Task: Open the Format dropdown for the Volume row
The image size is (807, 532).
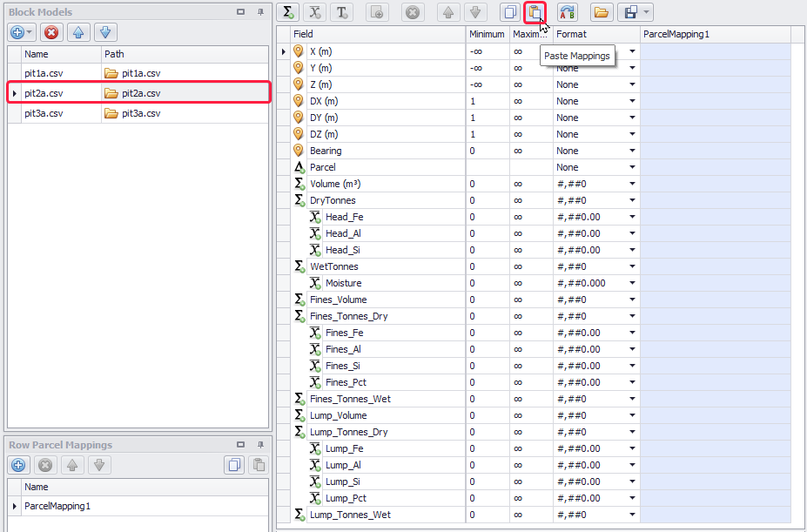Action: click(x=632, y=184)
